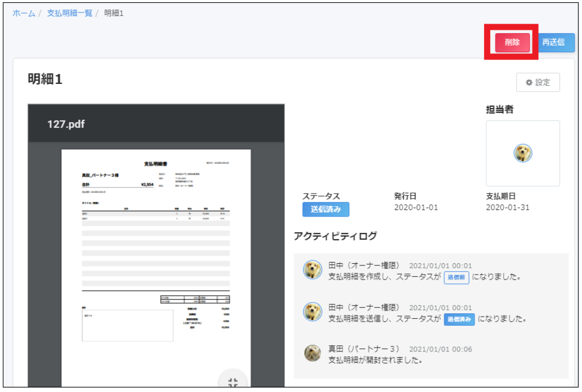This screenshot has height=392, width=582.
Task: Click the PDF page preview of 支払明細書
Action: (156, 268)
